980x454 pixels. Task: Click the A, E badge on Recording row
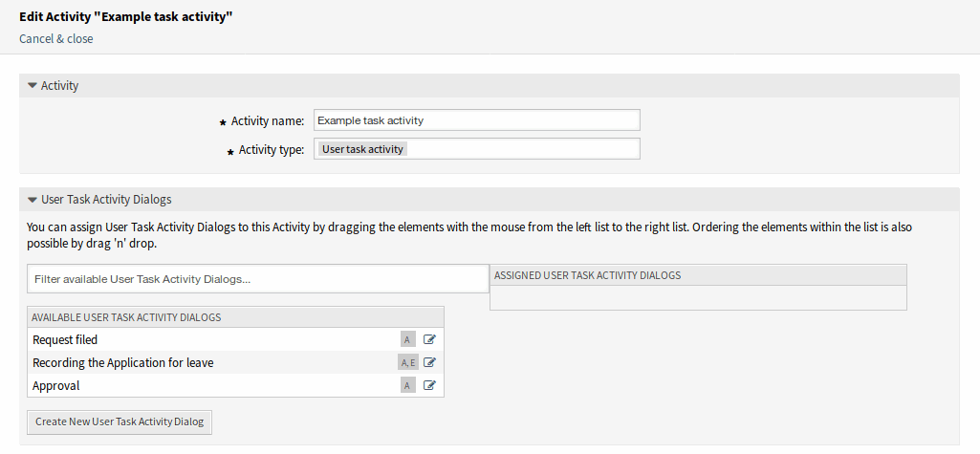coord(408,362)
